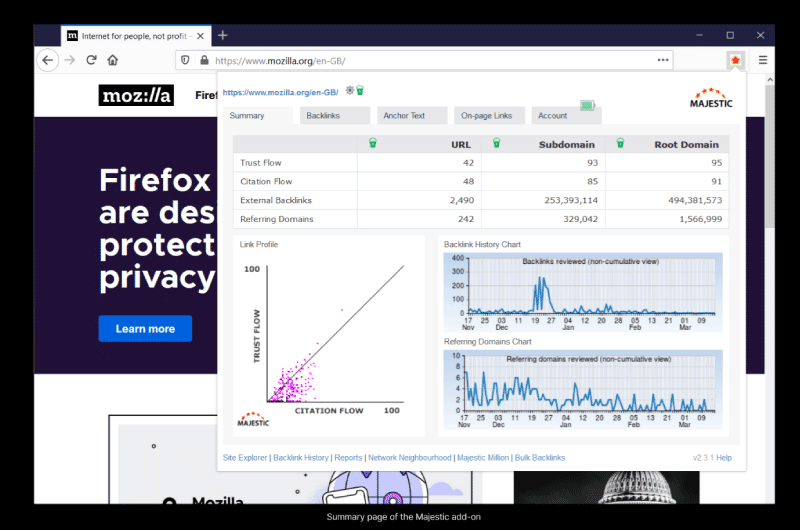Viewport: 800px width, 530px height.
Task: Click the Root Domain Trust Flow value 95
Action: pyautogui.click(x=716, y=163)
